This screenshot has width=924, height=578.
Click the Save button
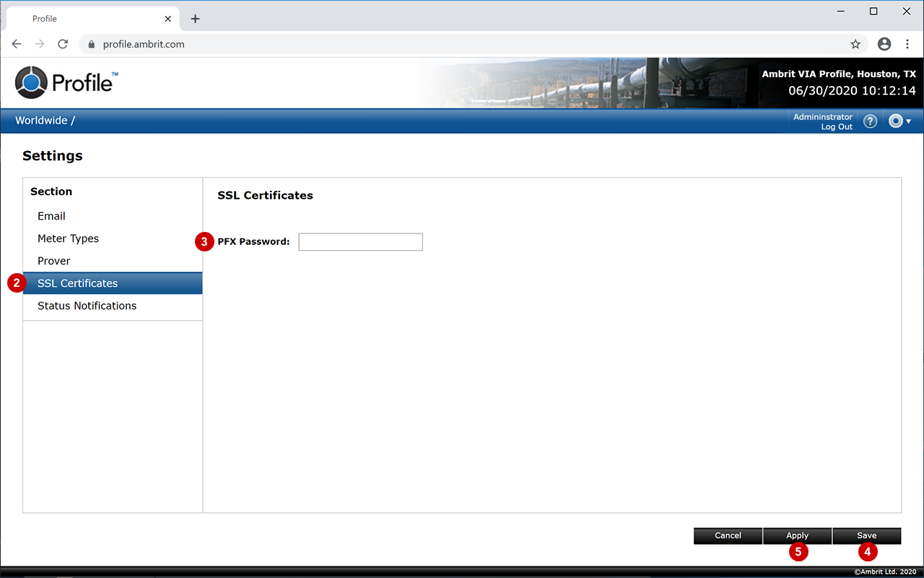pyautogui.click(x=866, y=535)
